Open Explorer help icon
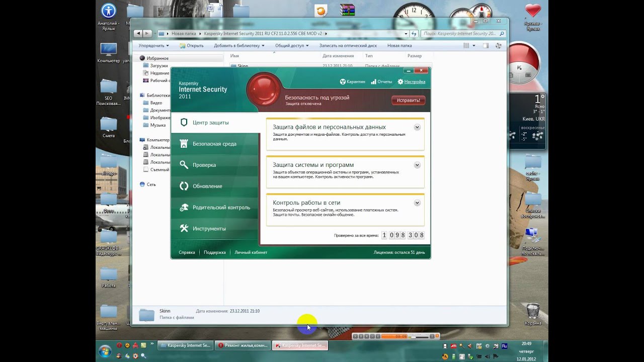This screenshot has width=644, height=362. pyautogui.click(x=499, y=46)
